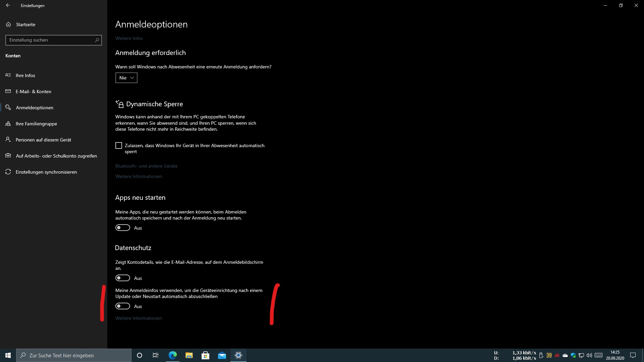Select Ihre Infos in sidebar
Image resolution: width=644 pixels, height=362 pixels.
tap(25, 75)
